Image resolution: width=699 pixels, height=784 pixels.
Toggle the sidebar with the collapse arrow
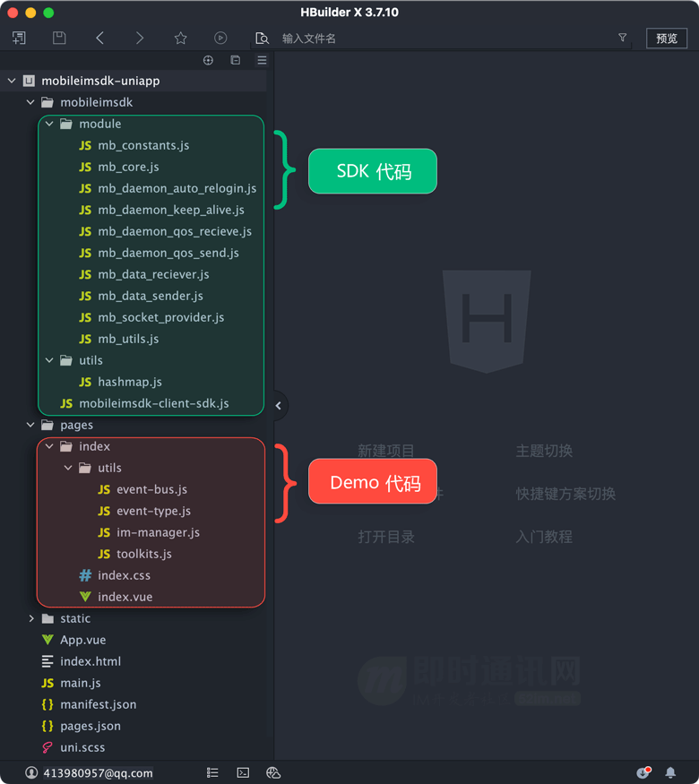[x=278, y=406]
